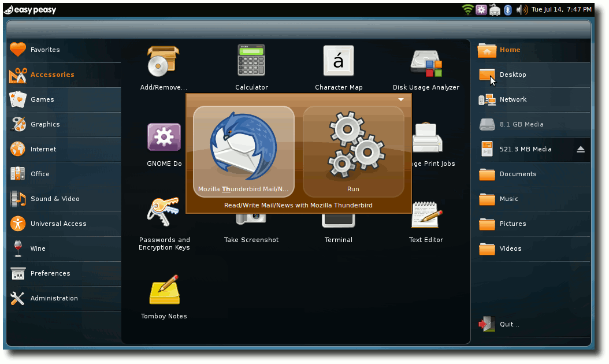609x364 pixels.
Task: Select the Accessories category
Action: (64, 75)
